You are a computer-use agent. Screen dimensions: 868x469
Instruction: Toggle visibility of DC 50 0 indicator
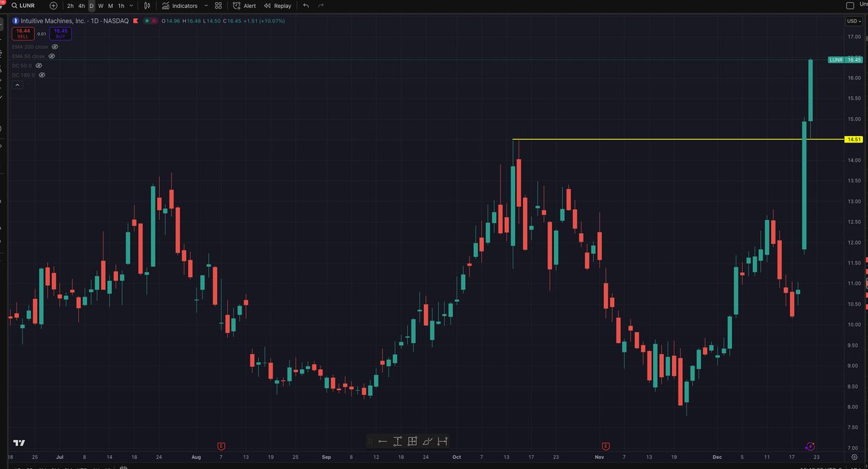click(38, 65)
